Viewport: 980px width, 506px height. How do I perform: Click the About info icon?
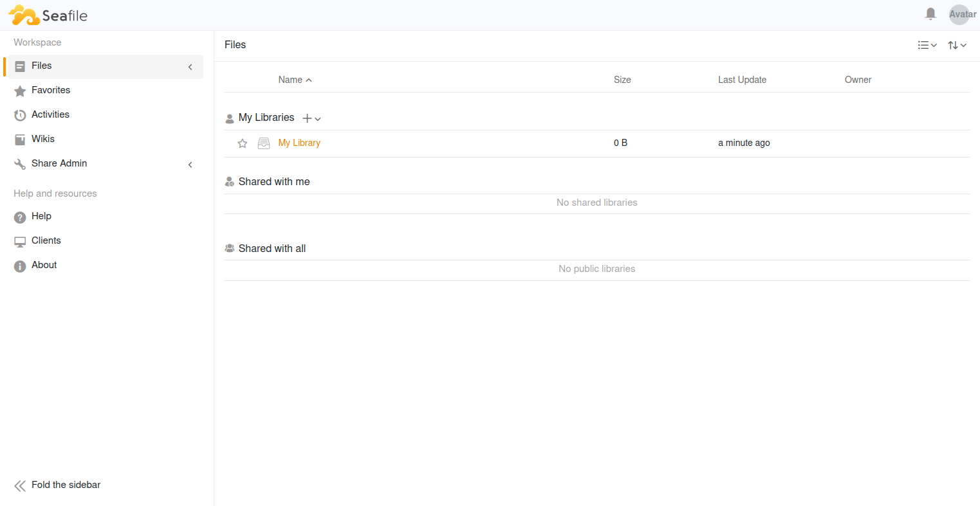coord(20,266)
